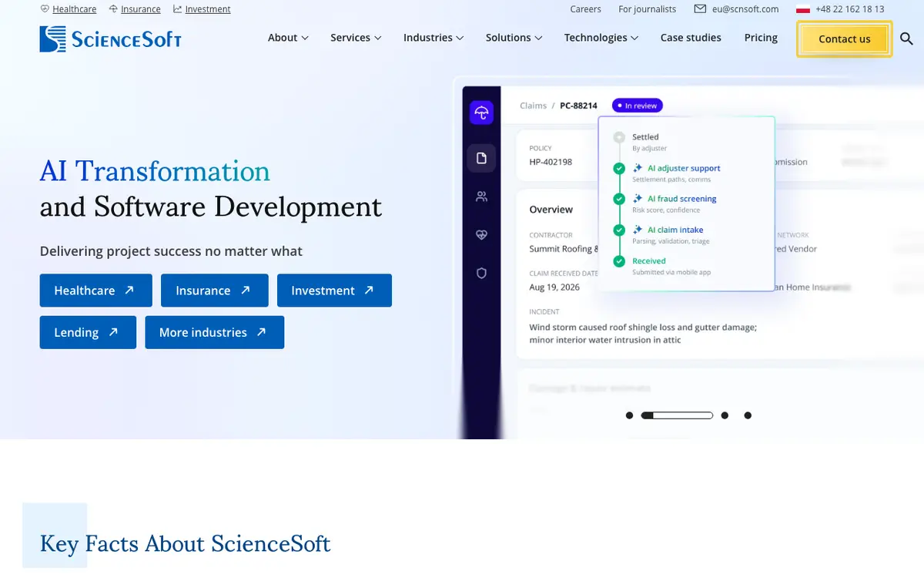Click the More industries button

[x=215, y=332]
